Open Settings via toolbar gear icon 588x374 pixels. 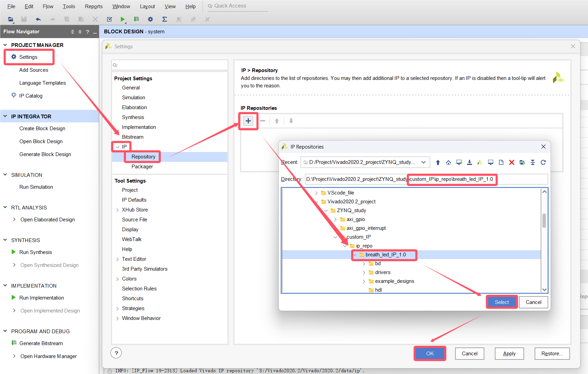click(x=150, y=19)
